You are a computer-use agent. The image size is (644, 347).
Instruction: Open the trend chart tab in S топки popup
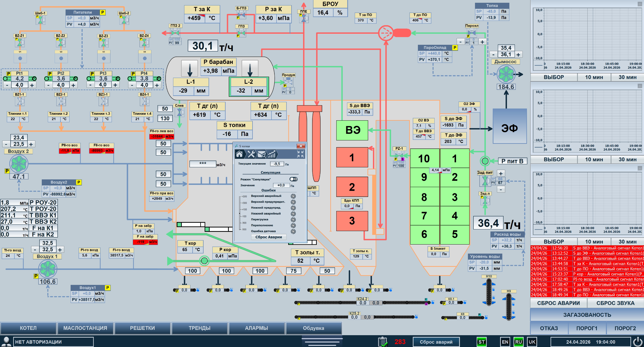click(x=272, y=154)
